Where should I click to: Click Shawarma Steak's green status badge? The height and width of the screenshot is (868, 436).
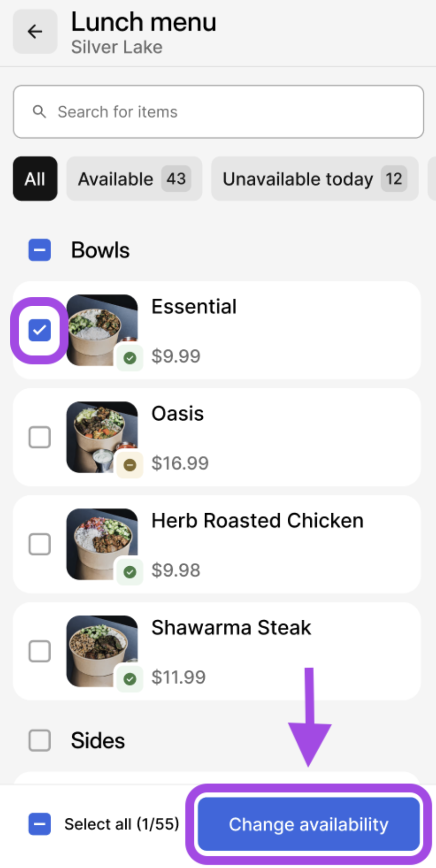130,679
